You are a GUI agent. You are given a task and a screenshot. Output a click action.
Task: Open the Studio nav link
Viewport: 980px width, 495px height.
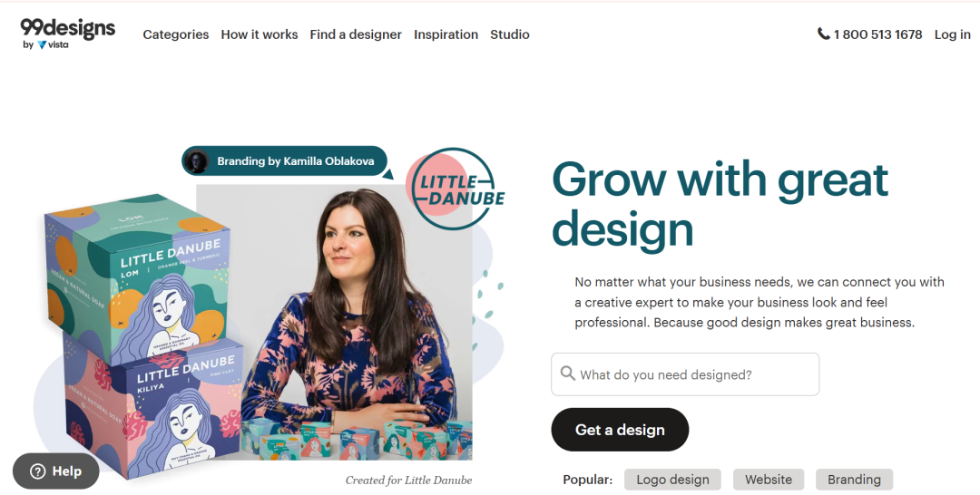click(x=509, y=34)
